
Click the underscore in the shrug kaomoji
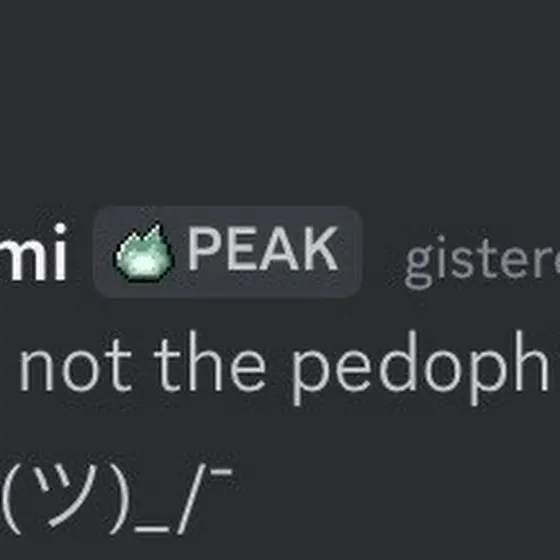[x=152, y=529]
